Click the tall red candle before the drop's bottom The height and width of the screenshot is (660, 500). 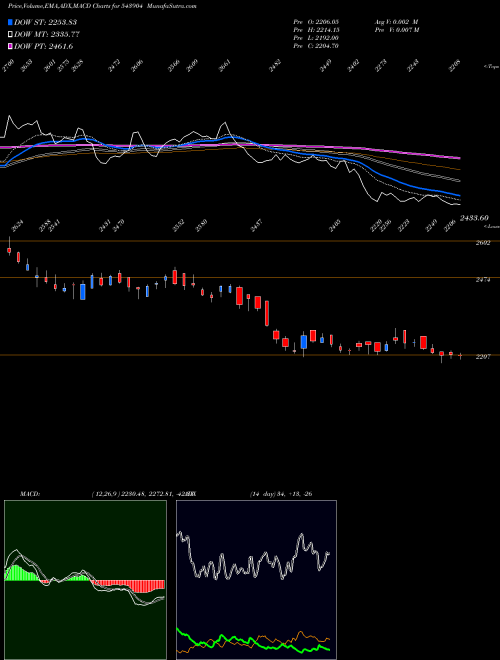[x=267, y=313]
